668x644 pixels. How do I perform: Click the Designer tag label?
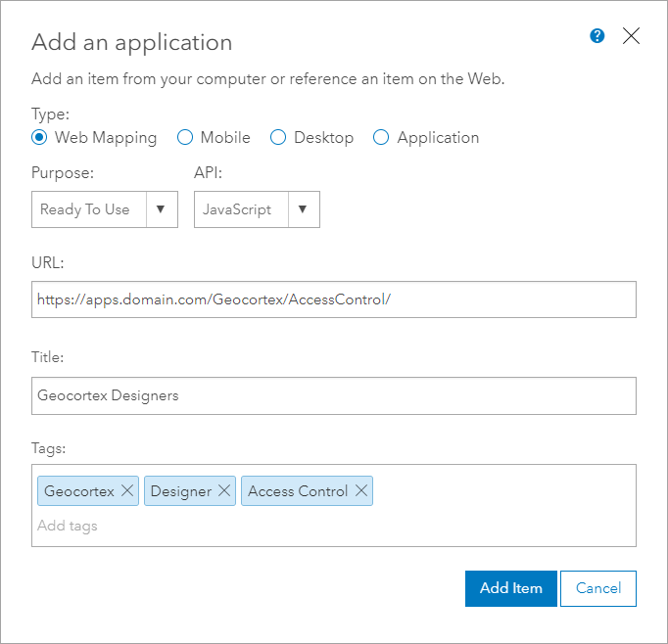[x=181, y=491]
